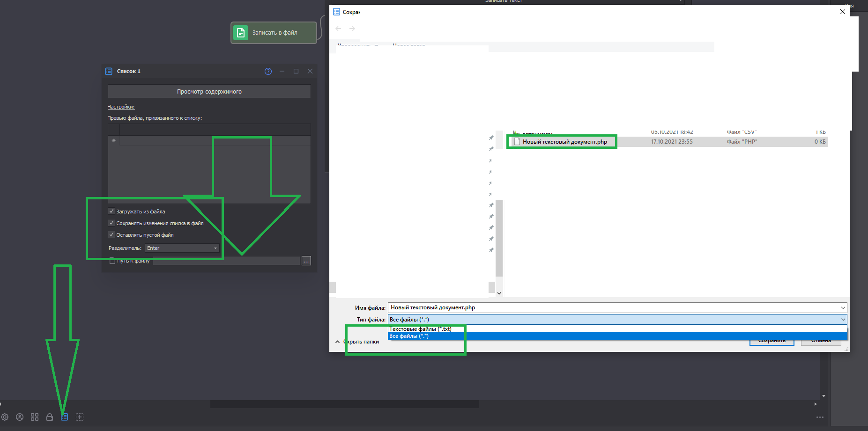Click the date "17.10.2021 23:55" cell

pyautogui.click(x=672, y=142)
